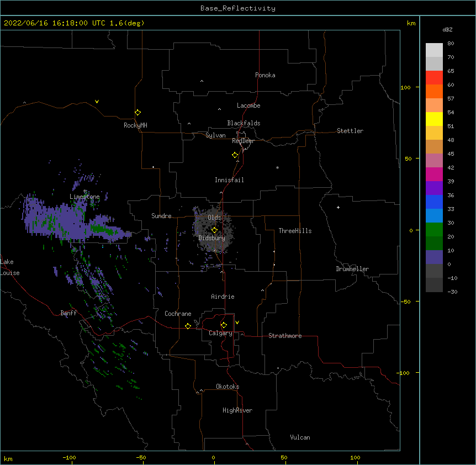Select the dark gray -30 to -10 legend swatch
Screen dimensions: 476x465
coord(434,285)
